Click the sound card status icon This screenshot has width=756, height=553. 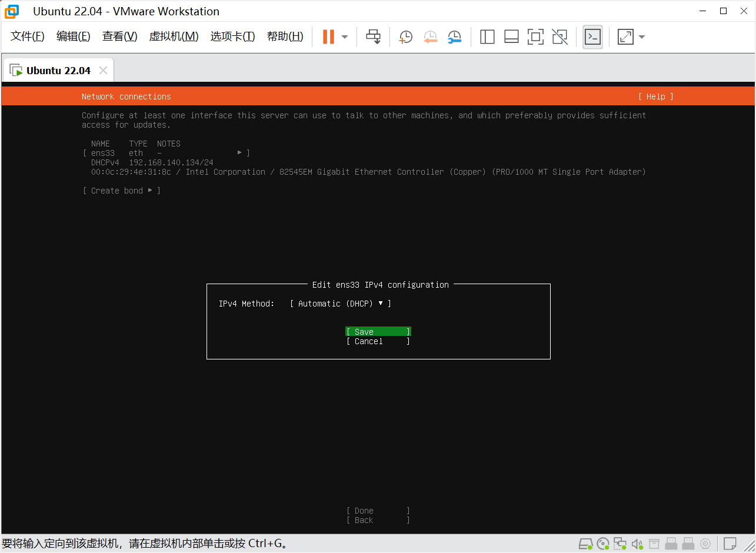point(637,543)
